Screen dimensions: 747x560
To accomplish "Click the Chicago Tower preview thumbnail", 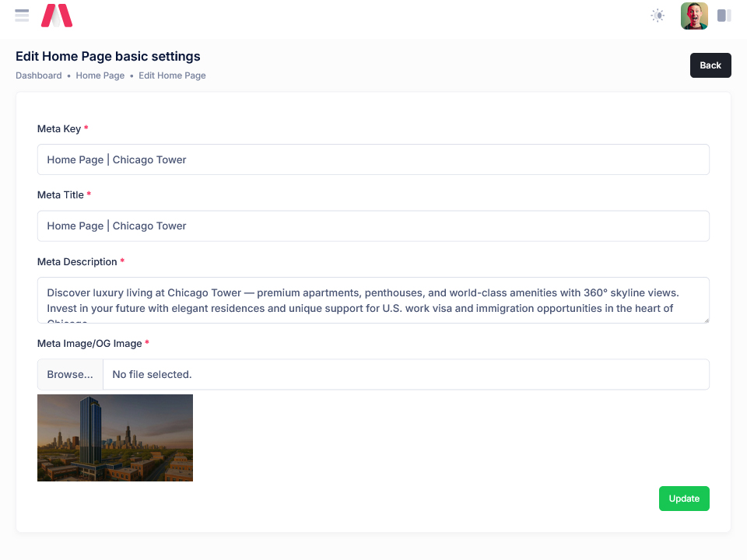I will pyautogui.click(x=115, y=438).
